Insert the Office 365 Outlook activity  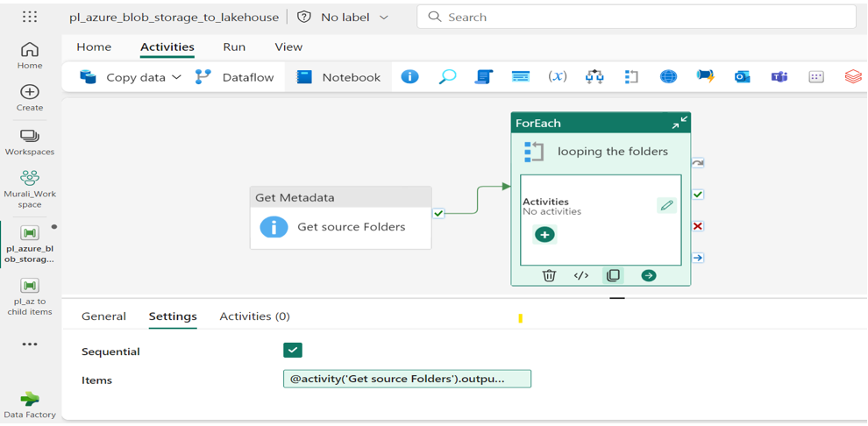coord(742,77)
